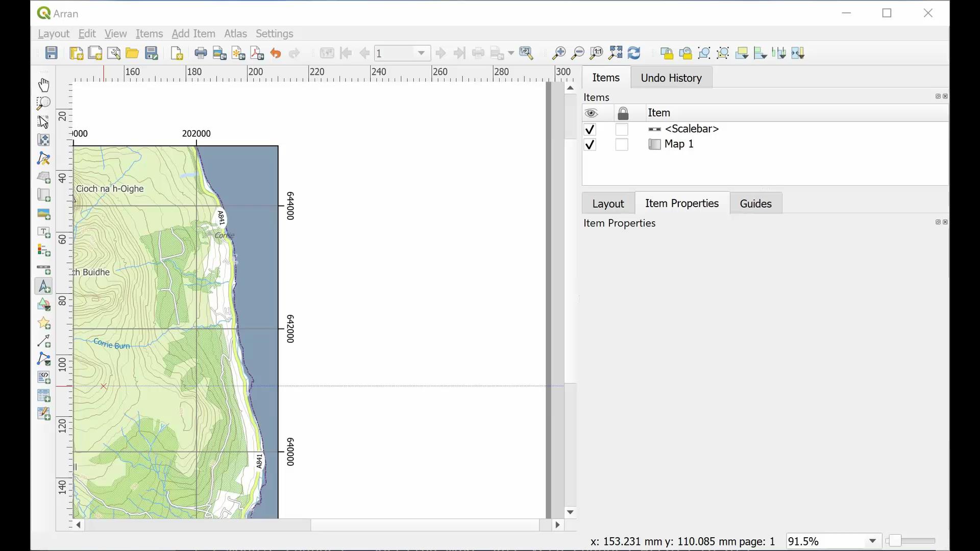The height and width of the screenshot is (551, 980).
Task: Switch to the Undo History tab
Action: coord(671,78)
